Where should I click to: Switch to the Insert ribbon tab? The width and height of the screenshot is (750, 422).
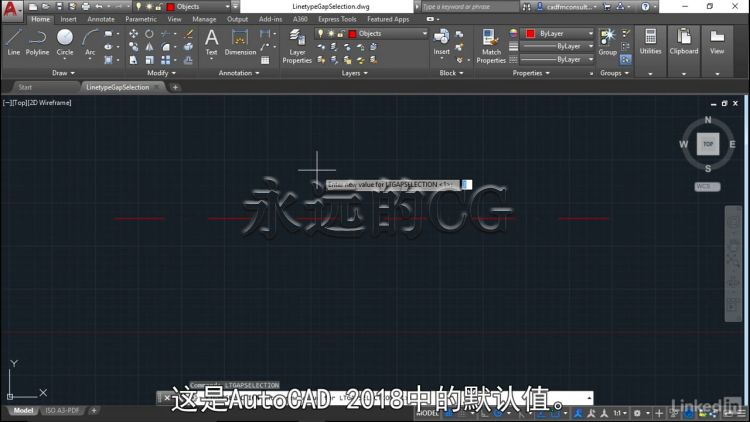68,19
